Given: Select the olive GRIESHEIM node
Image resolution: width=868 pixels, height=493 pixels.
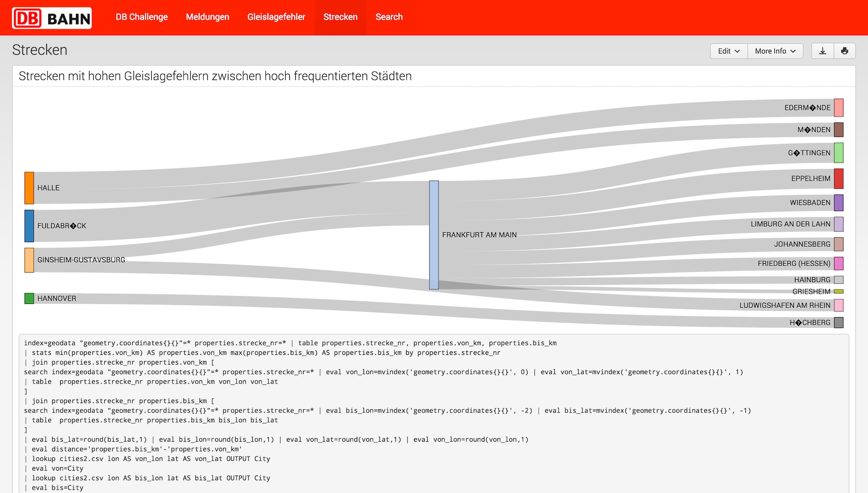Looking at the screenshot, I should pos(839,291).
